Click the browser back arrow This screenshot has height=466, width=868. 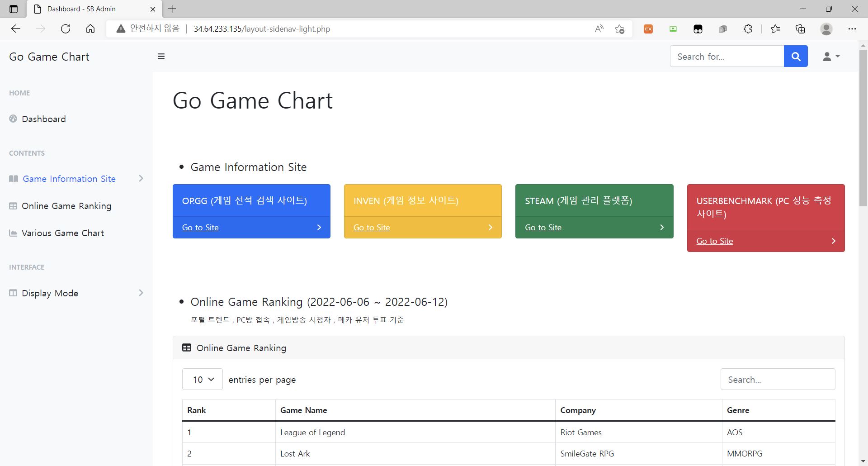(x=16, y=29)
